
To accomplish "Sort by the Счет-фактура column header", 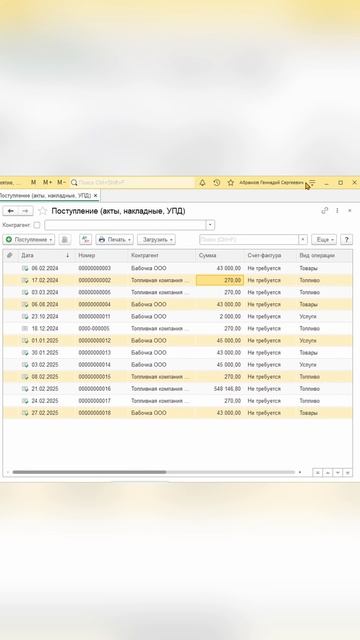I will pyautogui.click(x=270, y=256).
